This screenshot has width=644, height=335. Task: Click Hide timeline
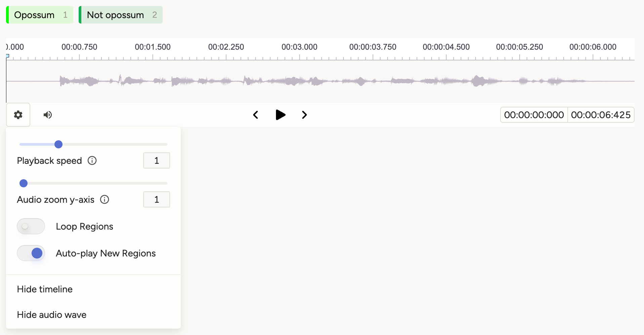45,289
